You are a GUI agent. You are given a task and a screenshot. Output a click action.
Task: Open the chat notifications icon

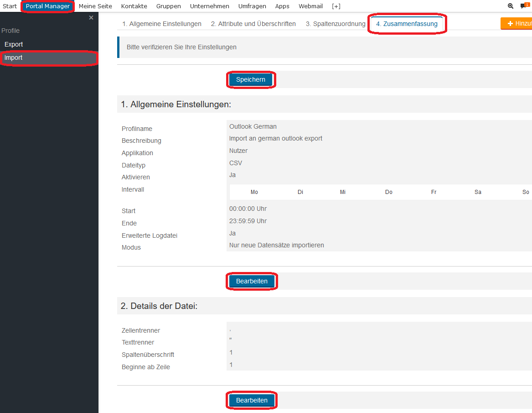point(524,6)
